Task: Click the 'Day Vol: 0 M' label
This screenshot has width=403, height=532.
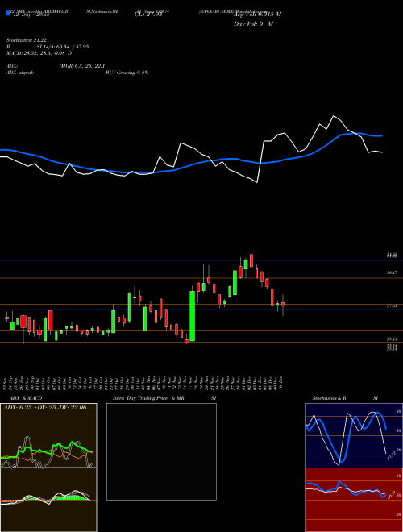Action: coord(253,24)
